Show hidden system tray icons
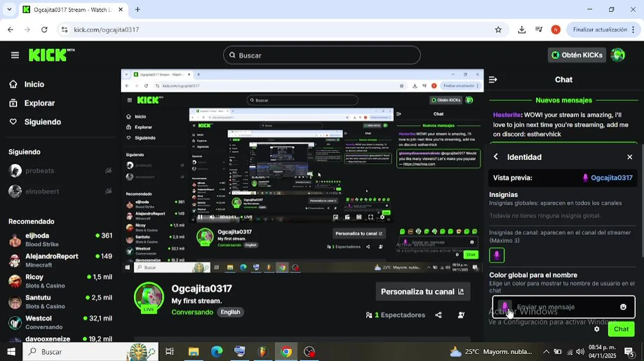The width and height of the screenshot is (644, 361). (x=546, y=351)
